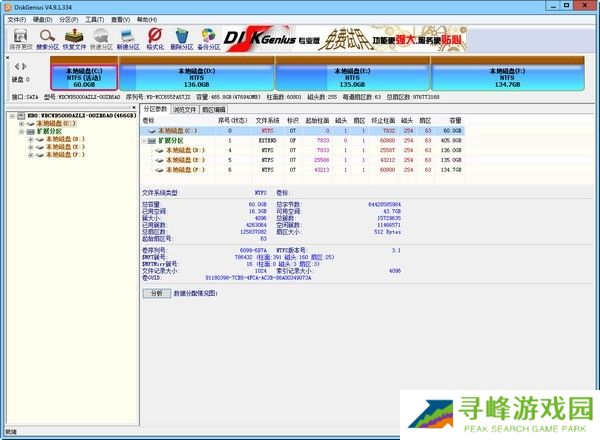Open the 工具(T) menu
600x440 pixels.
pyautogui.click(x=93, y=19)
